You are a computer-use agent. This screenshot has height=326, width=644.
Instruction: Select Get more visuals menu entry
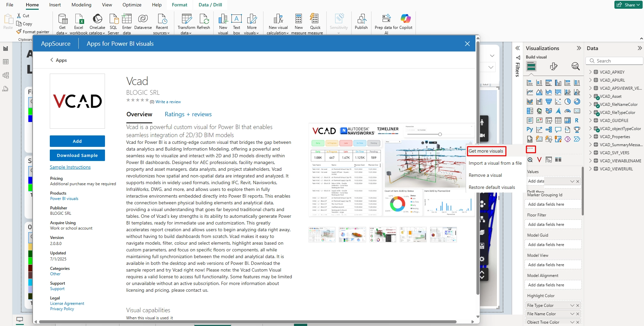pyautogui.click(x=486, y=151)
